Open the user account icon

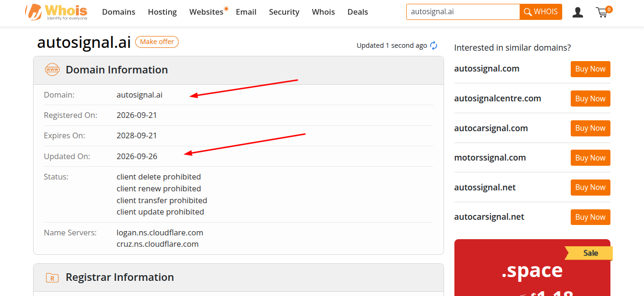click(577, 12)
